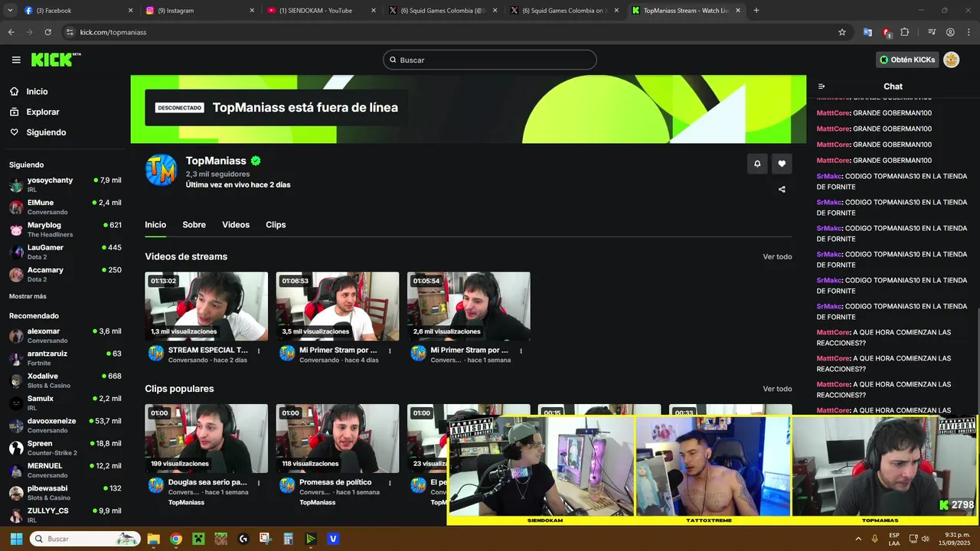Open Siguiendo in the sidebar

pyautogui.click(x=46, y=132)
